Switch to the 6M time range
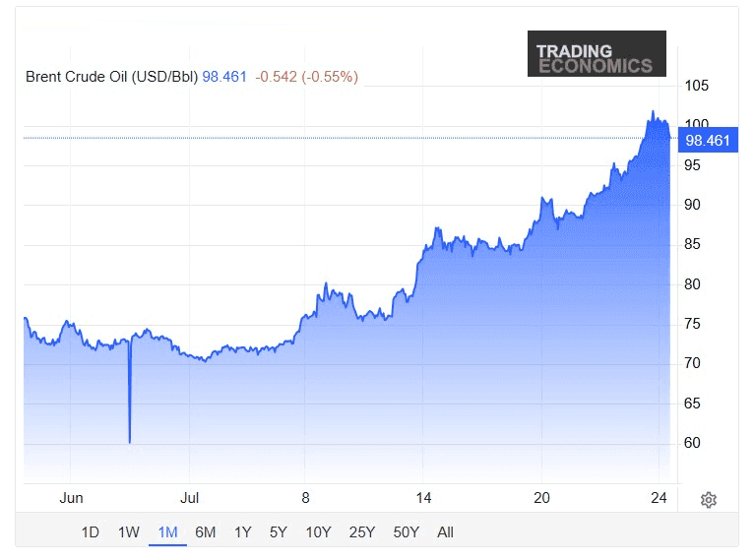Image resolution: width=754 pixels, height=560 pixels. (206, 532)
